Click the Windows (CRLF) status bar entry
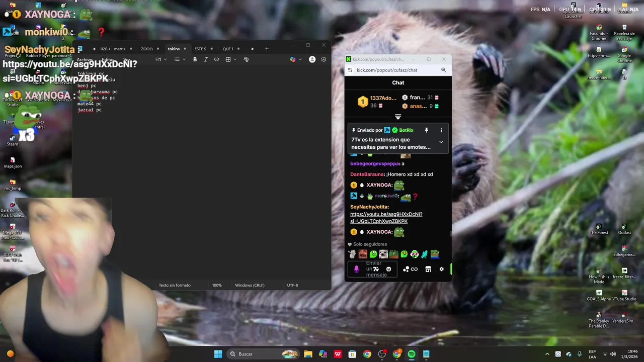This screenshot has height=362, width=644. [x=250, y=285]
